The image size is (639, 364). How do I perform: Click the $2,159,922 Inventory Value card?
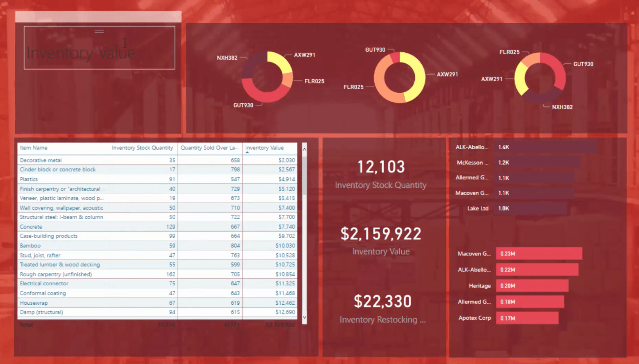click(381, 241)
